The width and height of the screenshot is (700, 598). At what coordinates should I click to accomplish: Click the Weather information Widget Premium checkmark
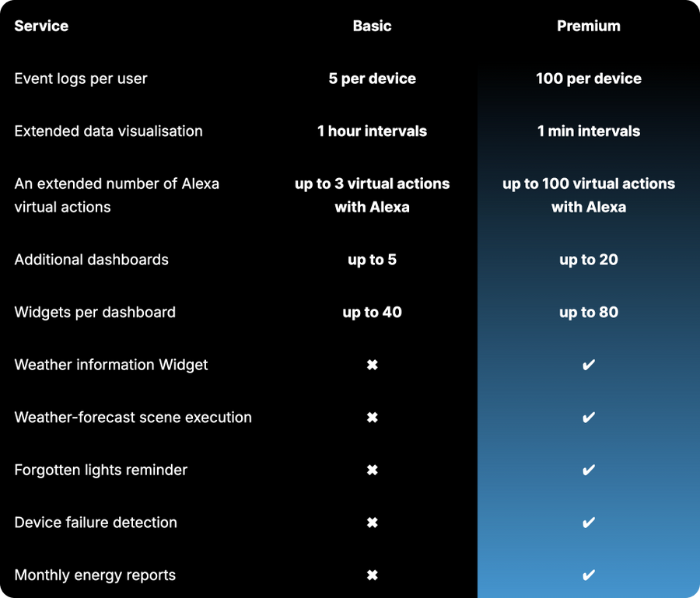[589, 365]
